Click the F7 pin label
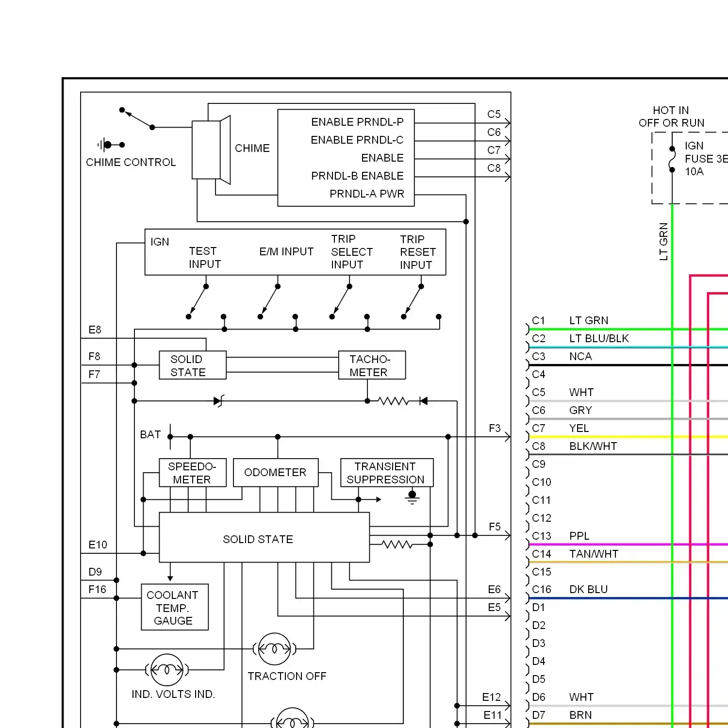 [94, 375]
